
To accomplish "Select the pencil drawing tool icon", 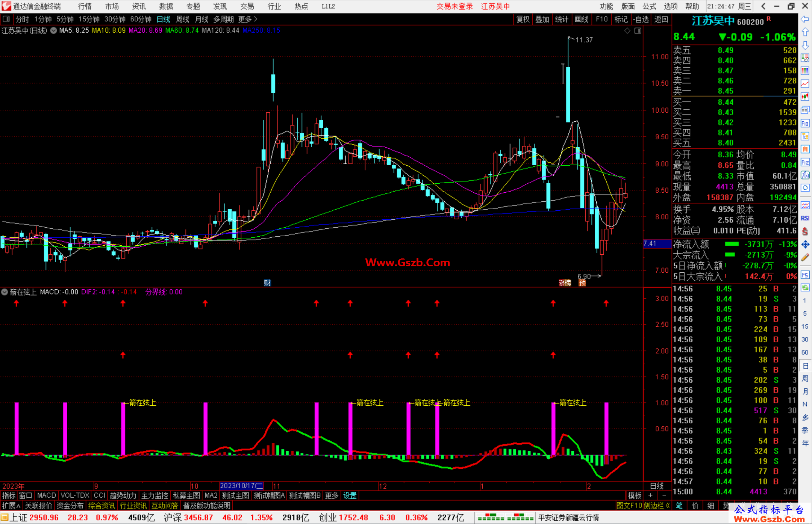I will point(805,258).
